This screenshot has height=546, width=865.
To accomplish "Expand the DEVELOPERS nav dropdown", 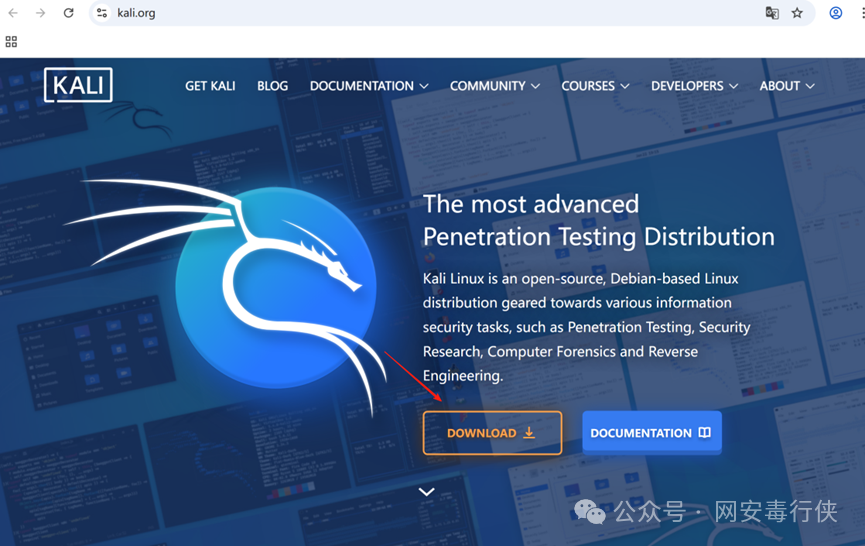I will (695, 86).
